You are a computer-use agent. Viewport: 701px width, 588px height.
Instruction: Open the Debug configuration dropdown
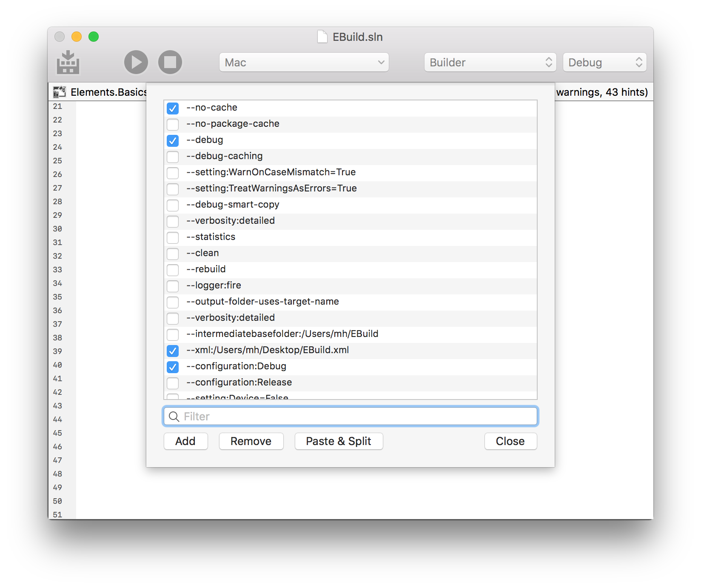(604, 63)
